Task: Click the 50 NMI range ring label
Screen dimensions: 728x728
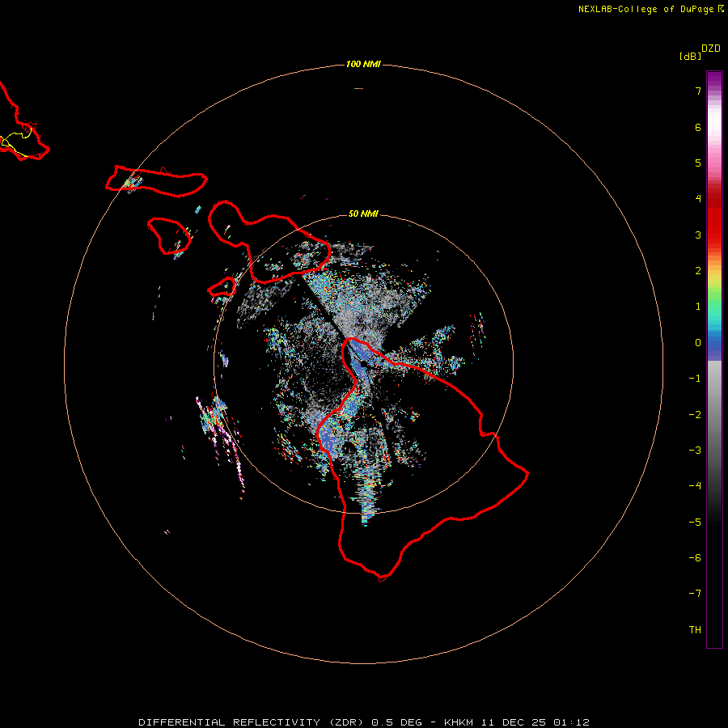Action: click(x=363, y=214)
